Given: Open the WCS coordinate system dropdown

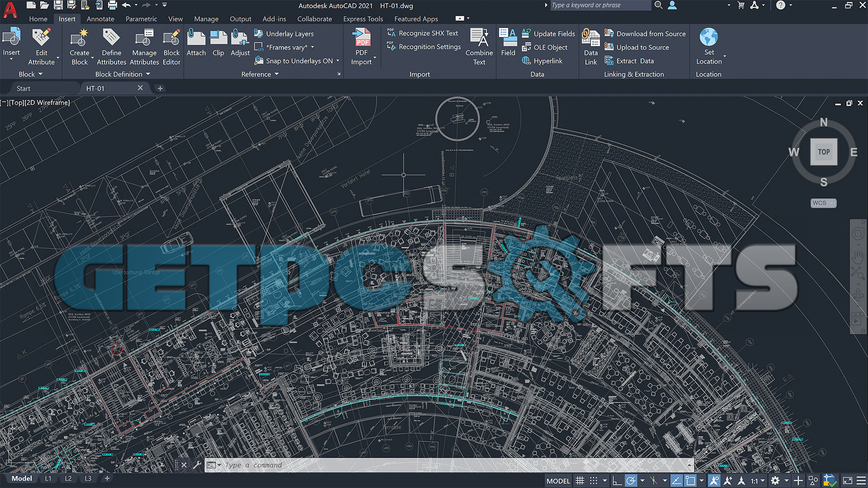Looking at the screenshot, I should coord(823,203).
